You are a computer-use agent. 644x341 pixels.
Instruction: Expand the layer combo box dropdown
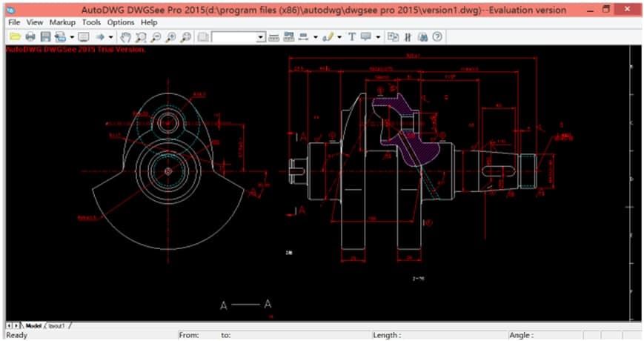(x=260, y=36)
